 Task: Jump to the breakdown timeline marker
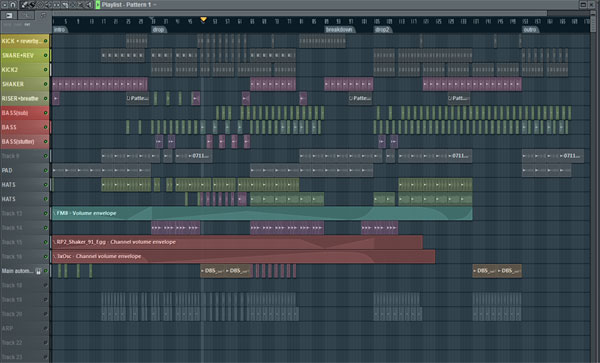(339, 29)
